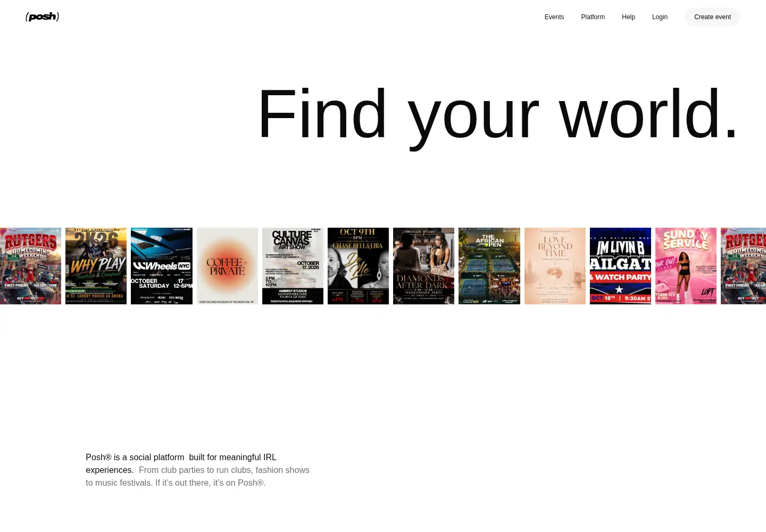Viewport: 766px width, 532px height.
Task: Open the Diamonds After Dark poster
Action: click(423, 266)
